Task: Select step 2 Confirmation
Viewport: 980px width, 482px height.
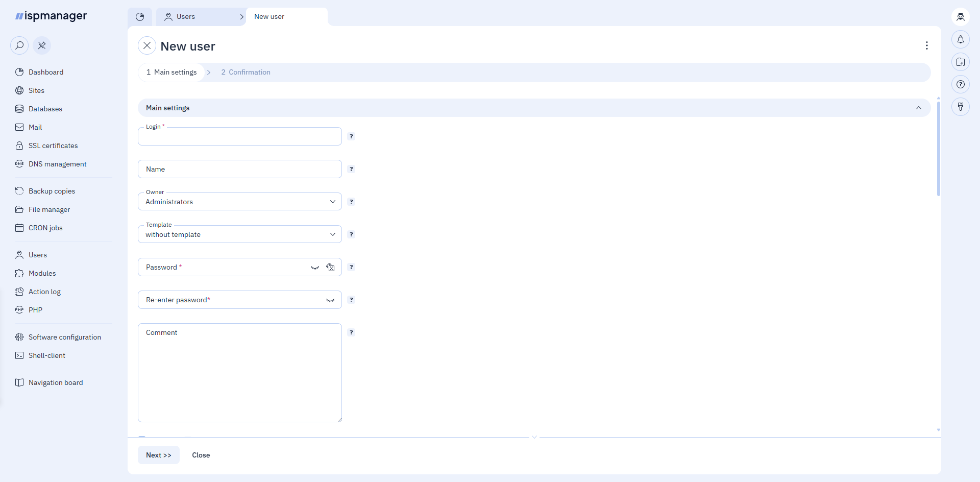Action: coord(246,73)
